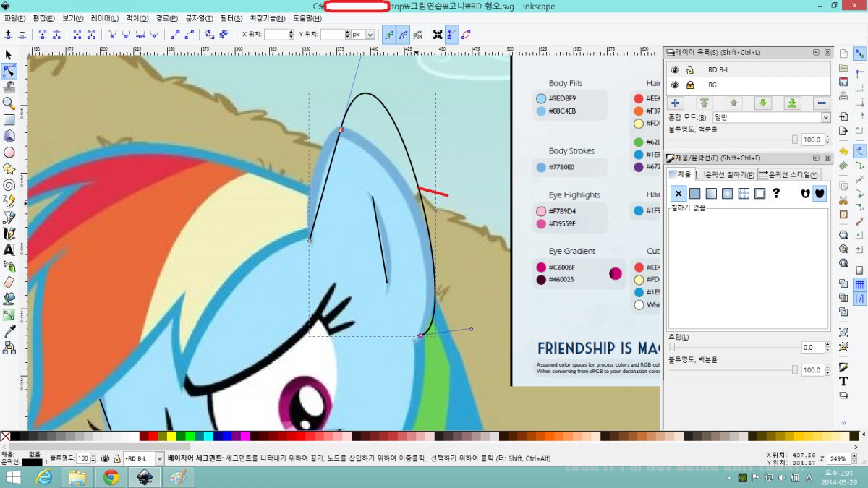Select RD B-L layer row
Viewport: 868px width, 488px height.
point(749,70)
